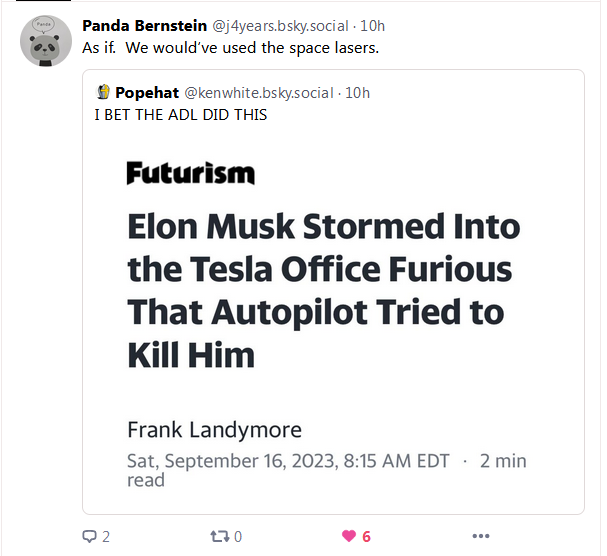The height and width of the screenshot is (556, 607).
Task: Click the repost arrows icon
Action: click(x=219, y=536)
